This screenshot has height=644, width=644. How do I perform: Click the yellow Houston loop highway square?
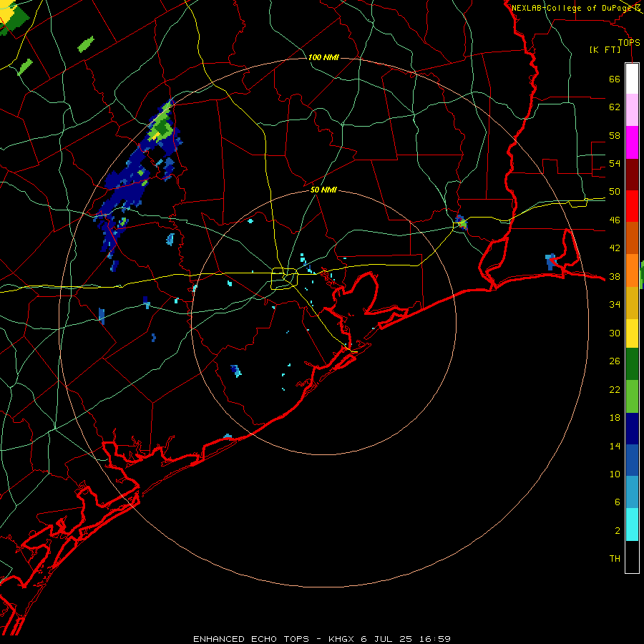285,278
